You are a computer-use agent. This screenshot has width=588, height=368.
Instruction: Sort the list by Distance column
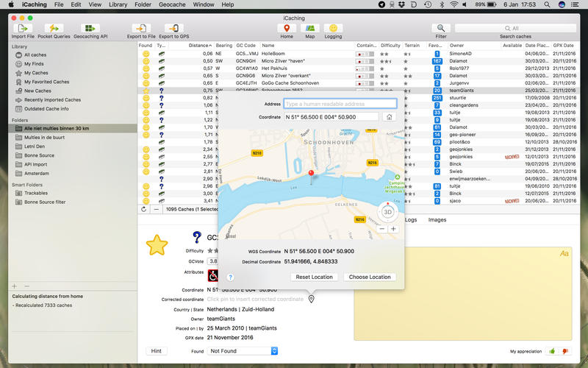(198, 45)
